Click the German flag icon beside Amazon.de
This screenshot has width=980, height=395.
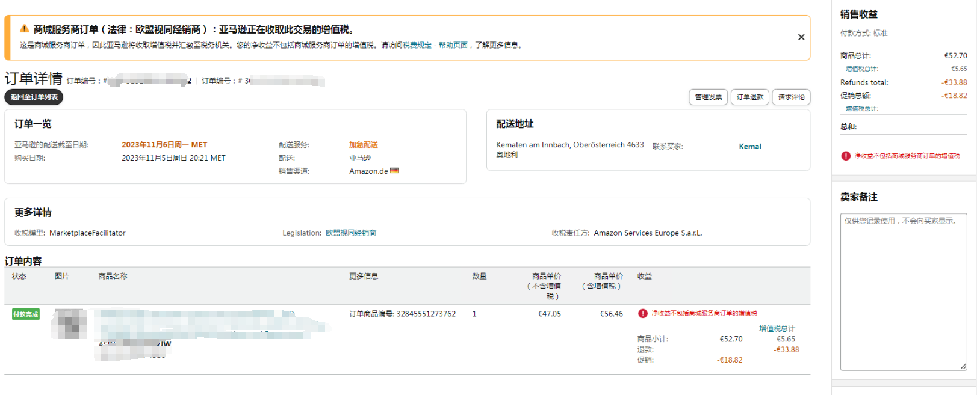point(394,171)
